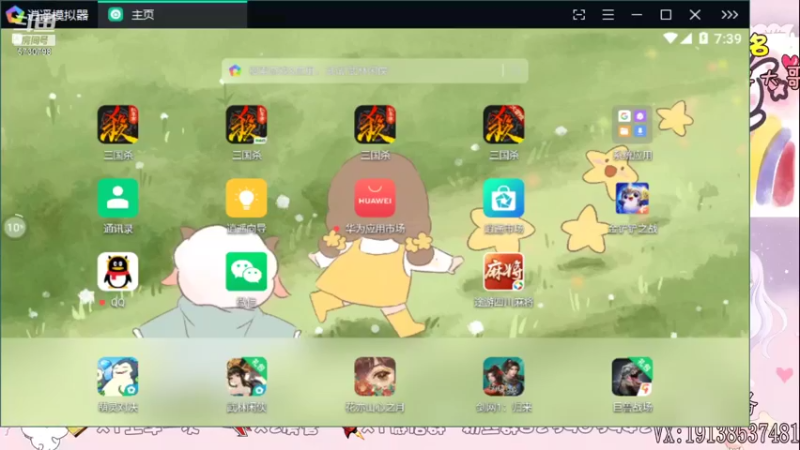
Task: Launch the 三国杀 icon beside the 系统应用 folder
Action: (504, 124)
